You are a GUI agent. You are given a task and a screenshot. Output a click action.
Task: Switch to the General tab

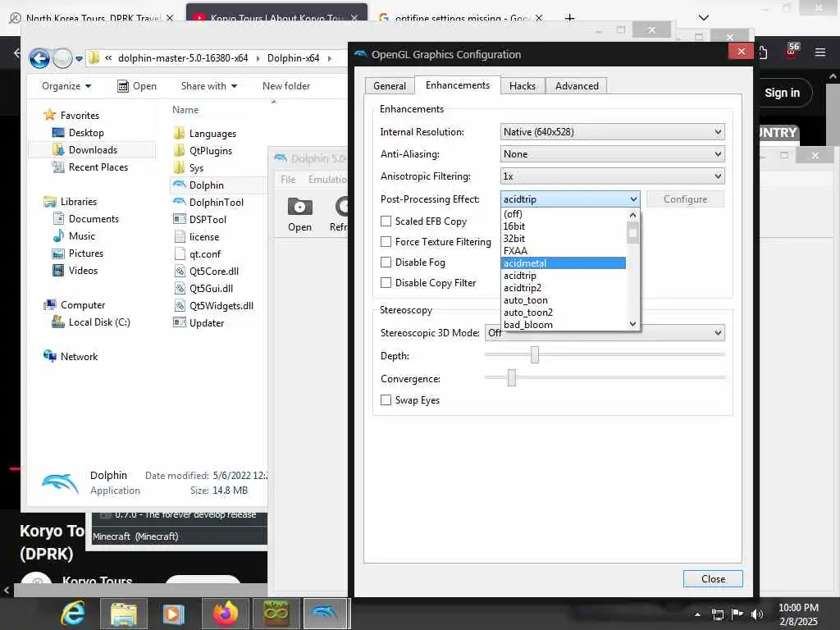390,85
